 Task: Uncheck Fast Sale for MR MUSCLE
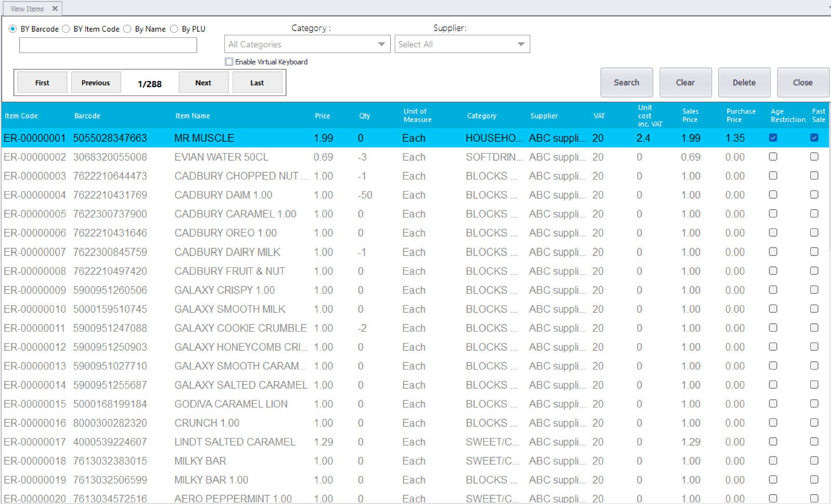(x=814, y=138)
